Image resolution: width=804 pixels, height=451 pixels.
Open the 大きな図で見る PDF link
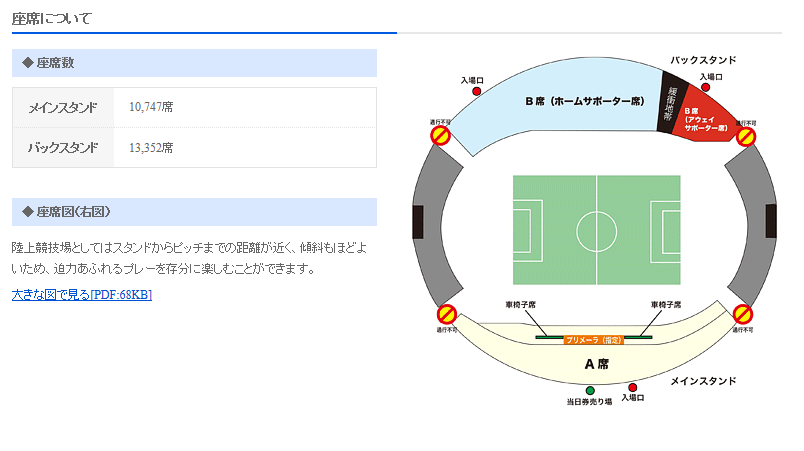(82, 295)
